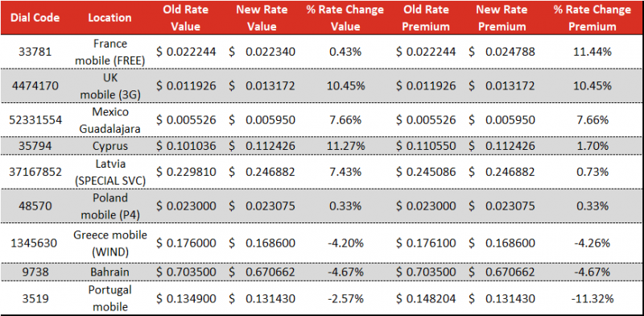Click Portugal premium change -11.32%
The height and width of the screenshot is (316, 644).
pos(592,298)
